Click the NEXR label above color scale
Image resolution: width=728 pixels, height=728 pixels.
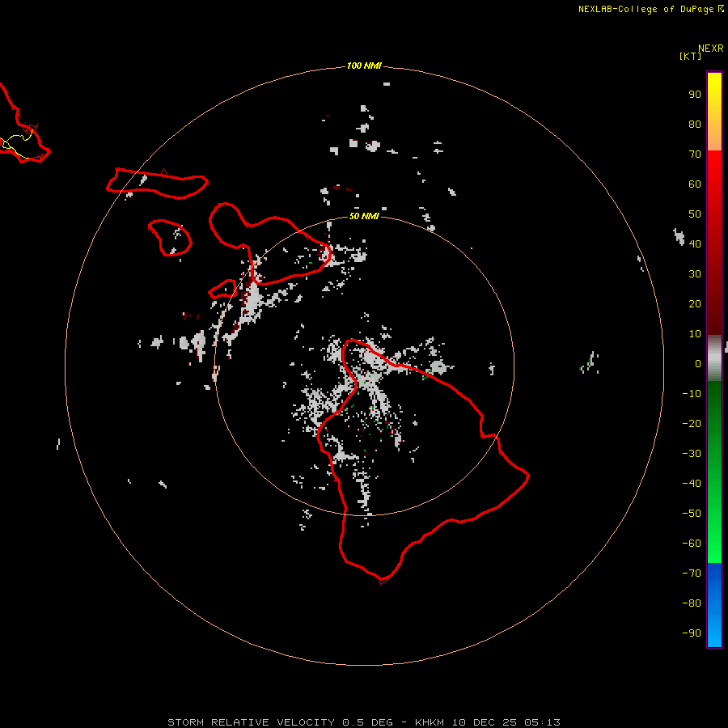pos(710,49)
